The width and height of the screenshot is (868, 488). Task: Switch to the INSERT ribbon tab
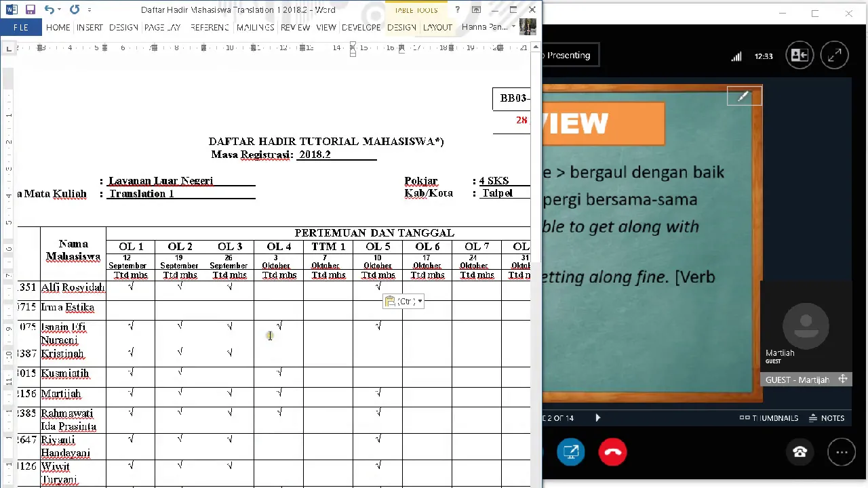tap(90, 27)
